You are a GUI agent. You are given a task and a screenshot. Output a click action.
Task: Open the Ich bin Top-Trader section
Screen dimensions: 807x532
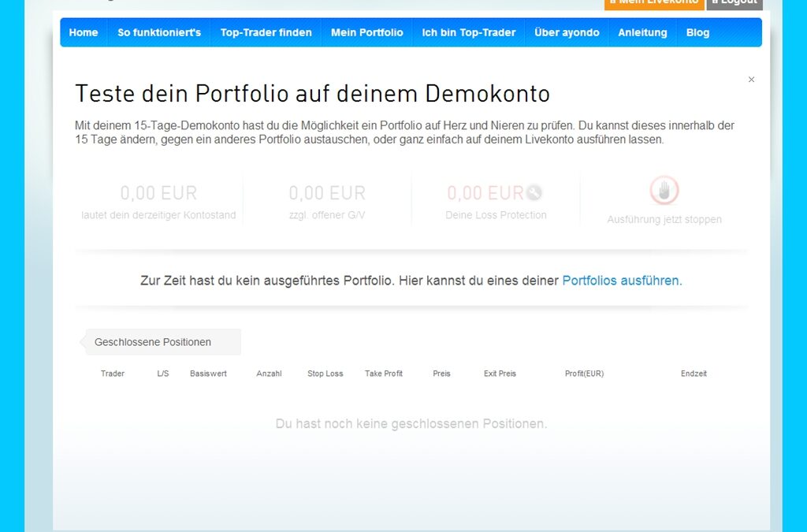(x=468, y=32)
